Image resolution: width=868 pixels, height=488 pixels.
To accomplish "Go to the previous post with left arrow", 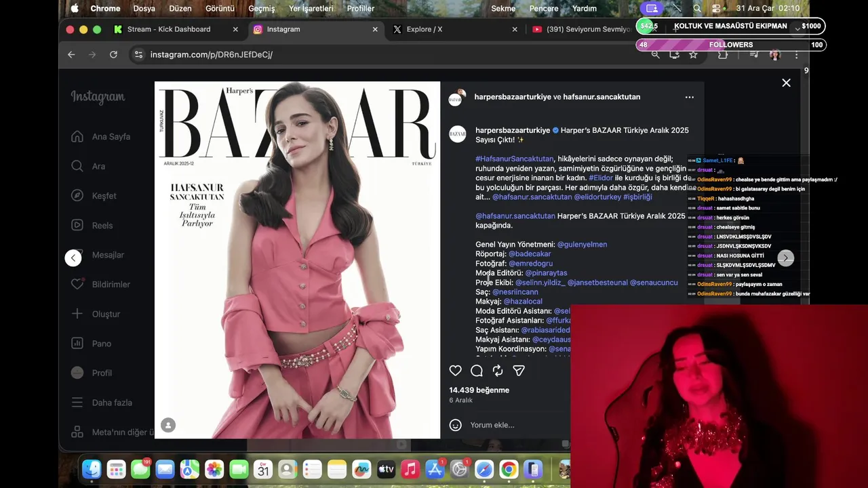I will (73, 258).
